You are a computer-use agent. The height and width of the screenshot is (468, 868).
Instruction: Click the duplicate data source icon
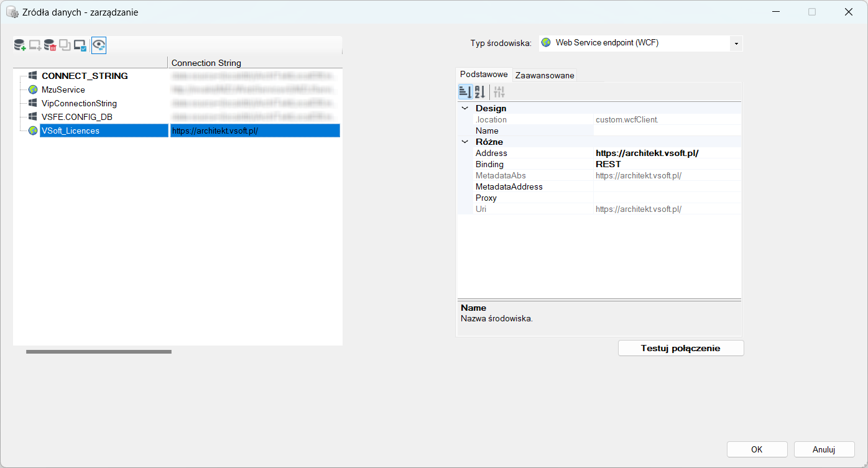pos(65,45)
